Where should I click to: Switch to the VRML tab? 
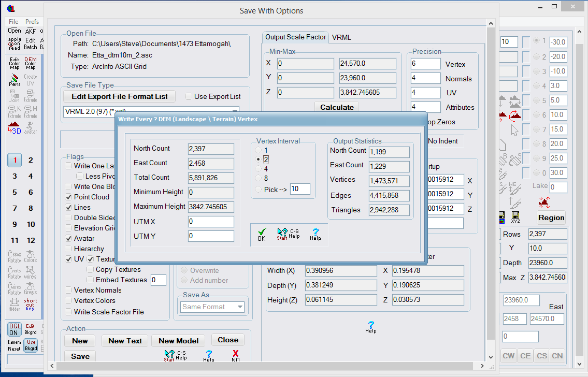341,37
